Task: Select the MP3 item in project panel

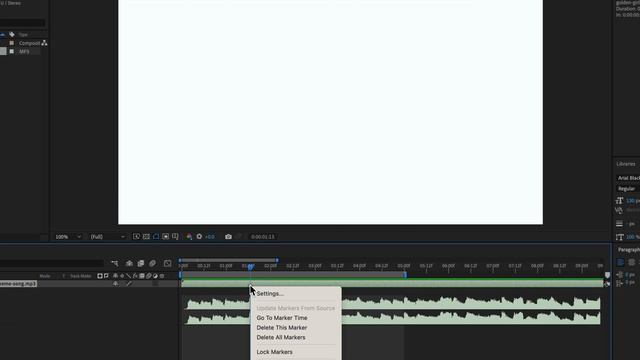Action: (24, 51)
